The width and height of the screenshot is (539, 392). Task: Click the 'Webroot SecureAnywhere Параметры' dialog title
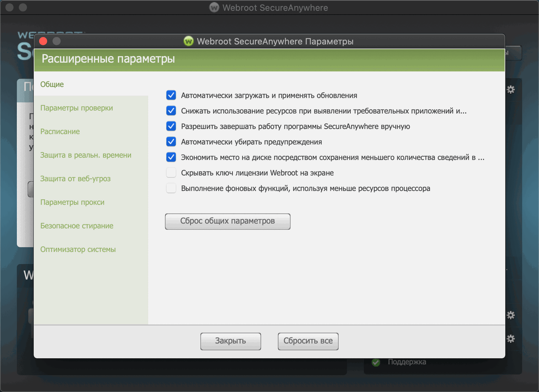(275, 41)
